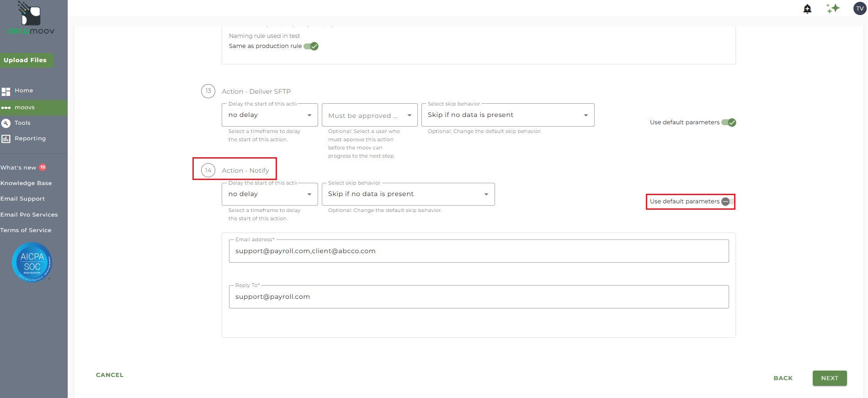Screen dimensions: 868x398
Task: Click the datamoov logo
Action: pyautogui.click(x=31, y=18)
